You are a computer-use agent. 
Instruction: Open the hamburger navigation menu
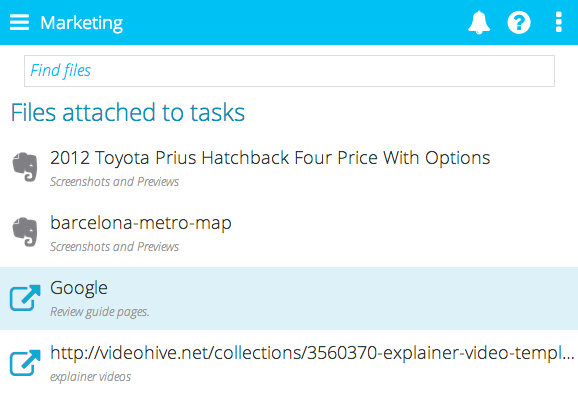pyautogui.click(x=19, y=22)
